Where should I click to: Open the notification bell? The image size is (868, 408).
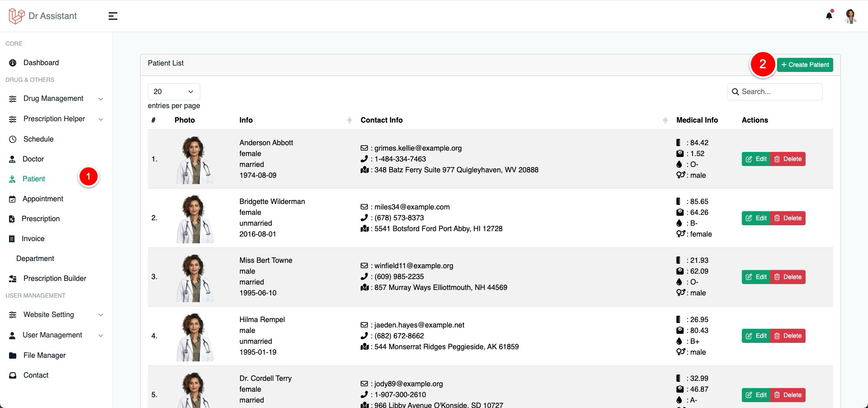(x=829, y=16)
